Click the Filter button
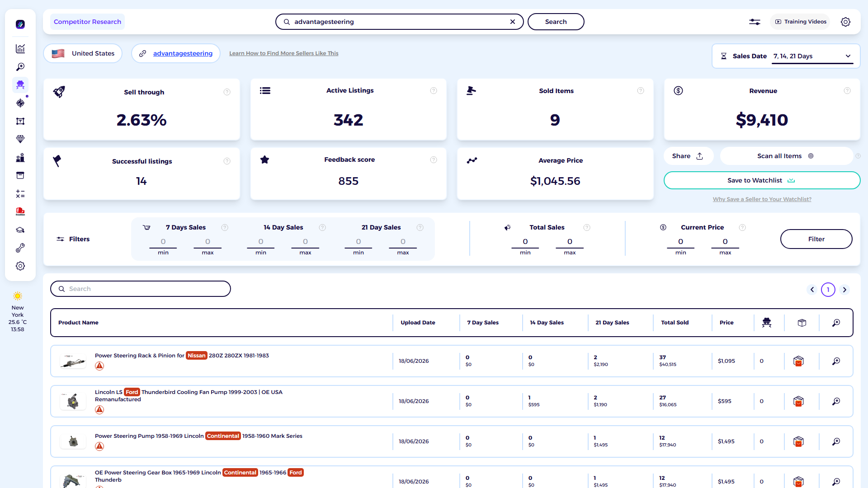Screen dimensions: 868x488 click(816, 239)
